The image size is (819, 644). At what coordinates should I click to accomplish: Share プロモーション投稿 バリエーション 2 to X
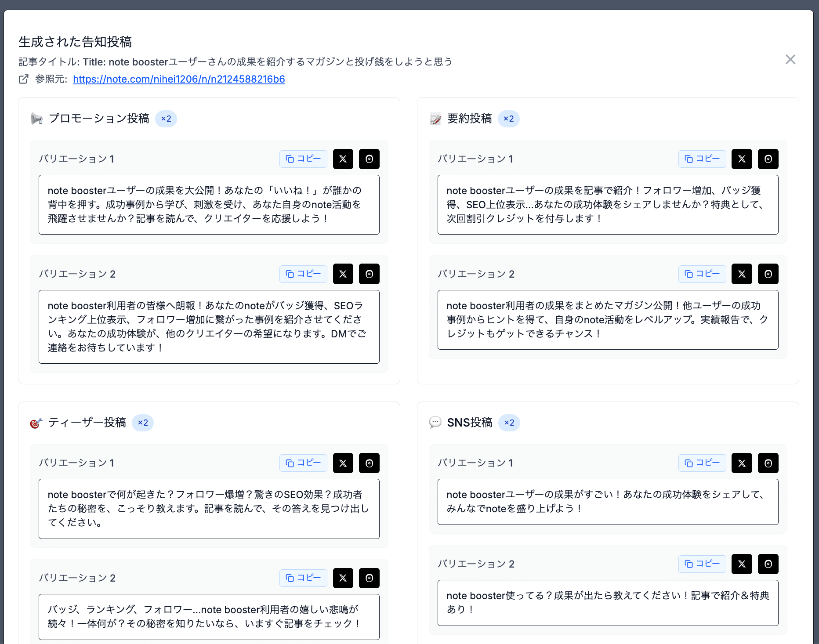click(x=343, y=274)
